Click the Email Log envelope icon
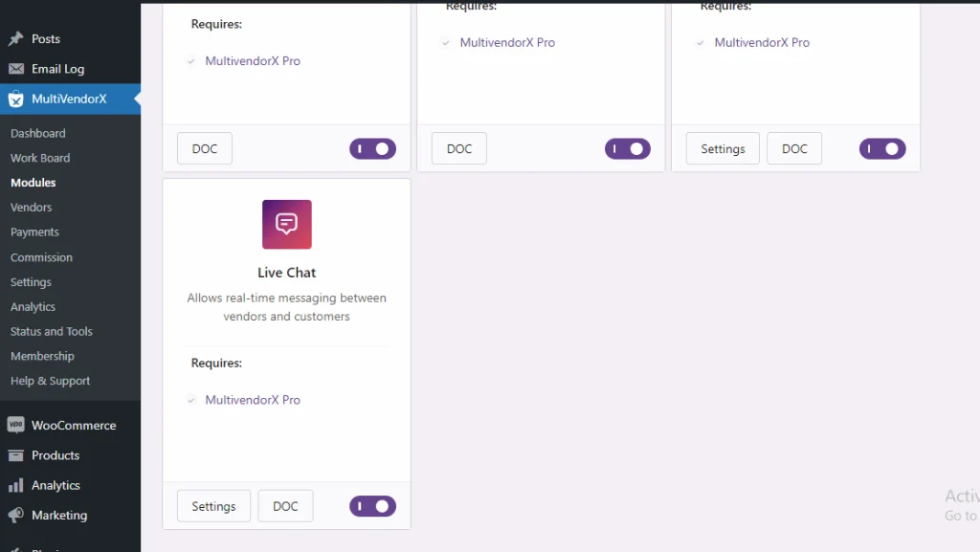The image size is (980, 552). coord(15,69)
